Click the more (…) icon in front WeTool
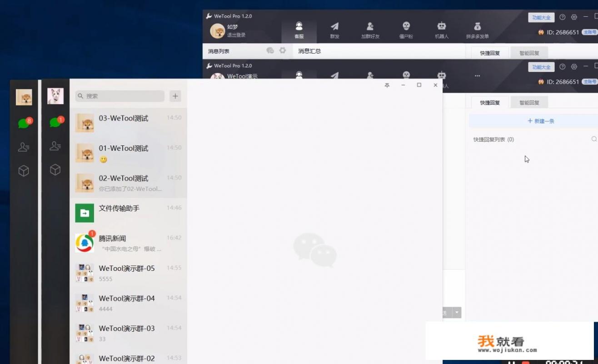This screenshot has width=598, height=364. (x=477, y=75)
